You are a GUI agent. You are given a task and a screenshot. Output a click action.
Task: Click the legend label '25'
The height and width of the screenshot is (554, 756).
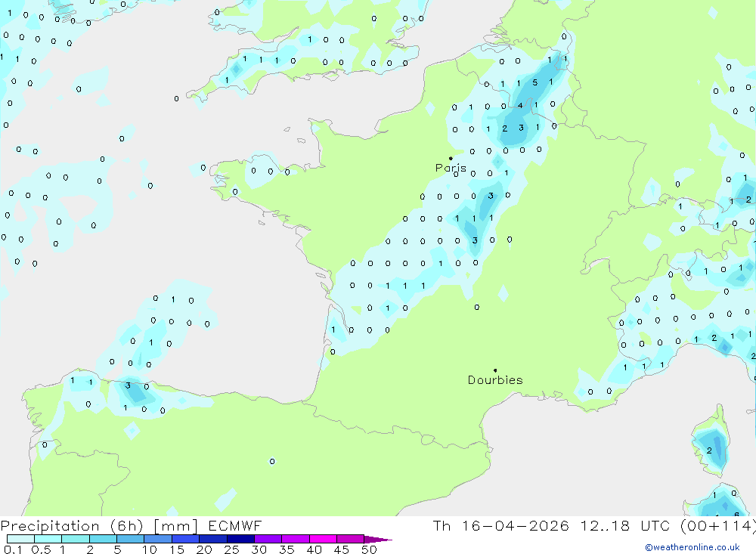click(x=232, y=549)
